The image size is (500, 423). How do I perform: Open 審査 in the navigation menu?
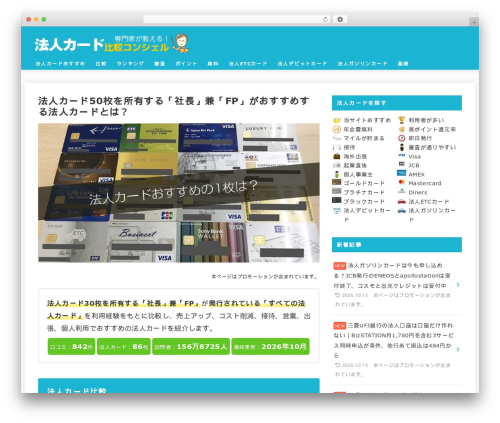coord(159,64)
